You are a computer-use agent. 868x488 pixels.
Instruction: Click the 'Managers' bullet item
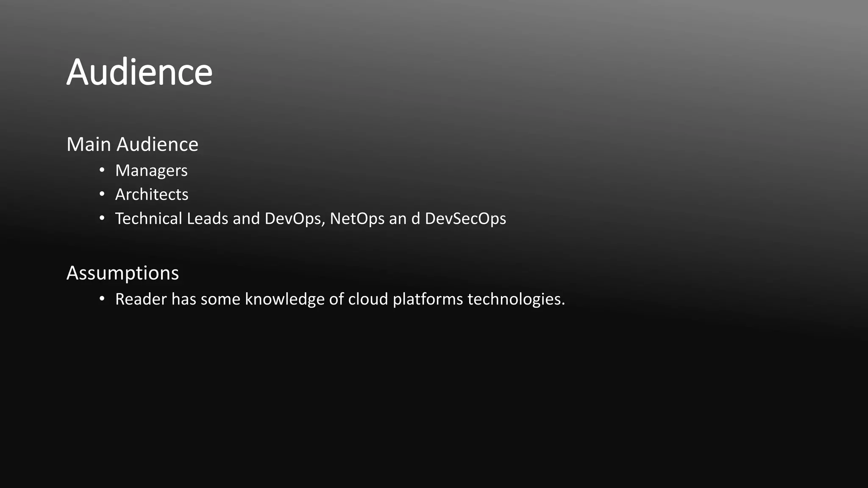(x=151, y=171)
